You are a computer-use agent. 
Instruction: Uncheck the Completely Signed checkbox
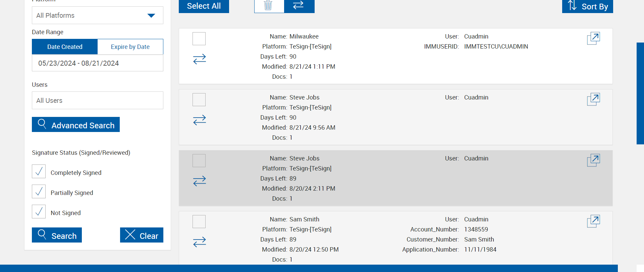(39, 172)
